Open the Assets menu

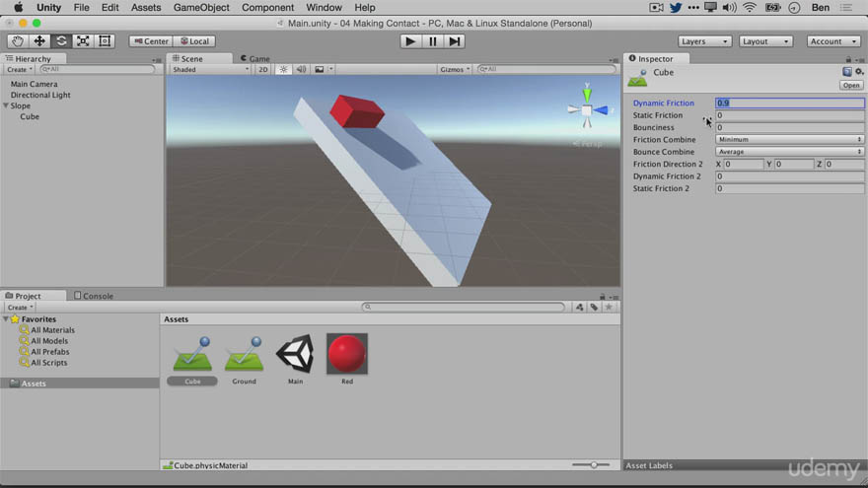[x=146, y=8]
